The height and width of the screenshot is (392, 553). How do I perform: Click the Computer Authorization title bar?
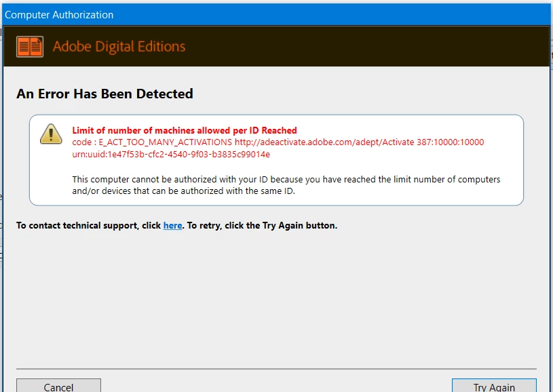coord(277,15)
